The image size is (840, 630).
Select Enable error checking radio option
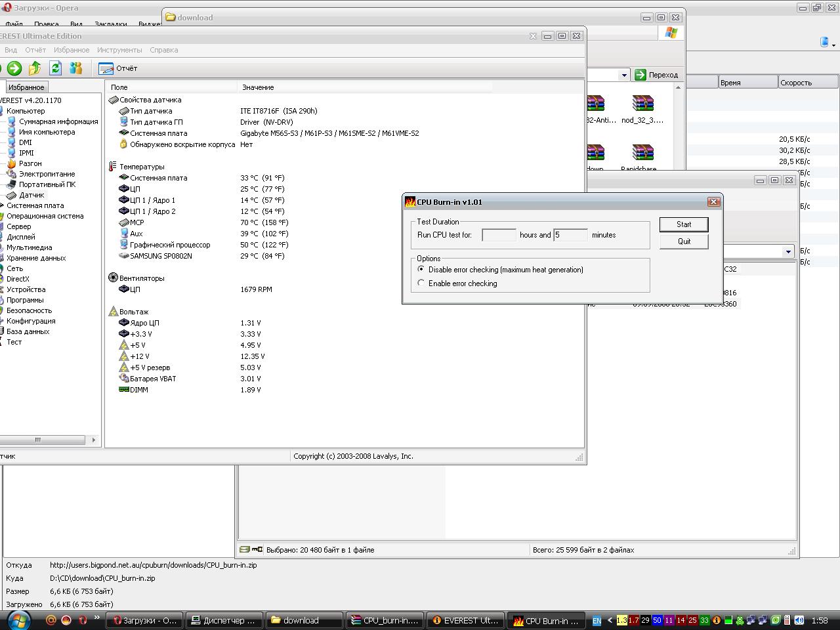coord(421,283)
